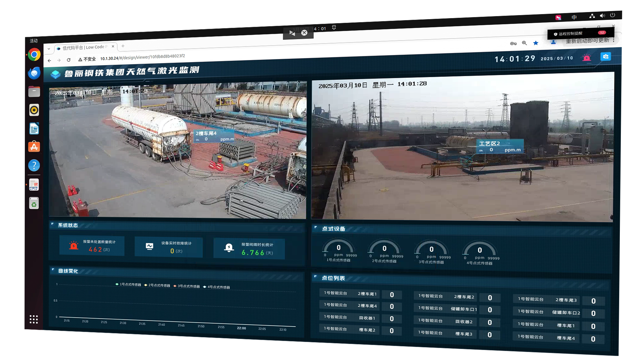Toggle the 1号点式传感器 legend series
The height and width of the screenshot is (362, 644).
coord(128,285)
